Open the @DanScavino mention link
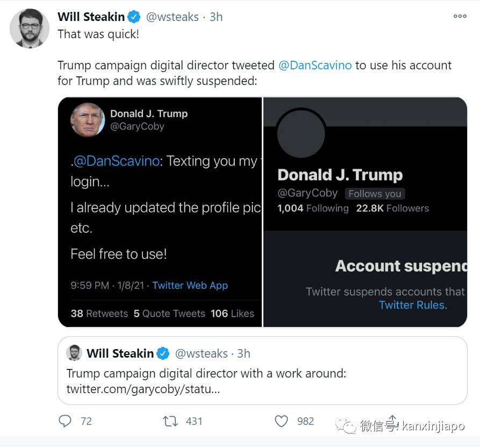Image resolution: width=480 pixels, height=448 pixels. coord(315,66)
